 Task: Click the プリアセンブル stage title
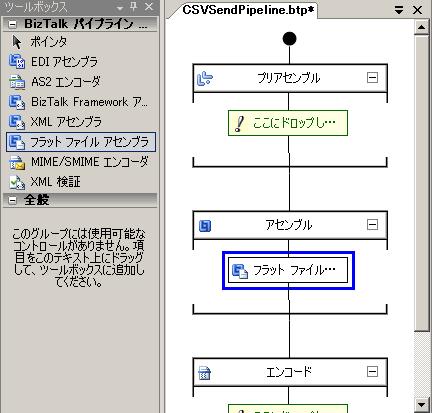coord(289,78)
